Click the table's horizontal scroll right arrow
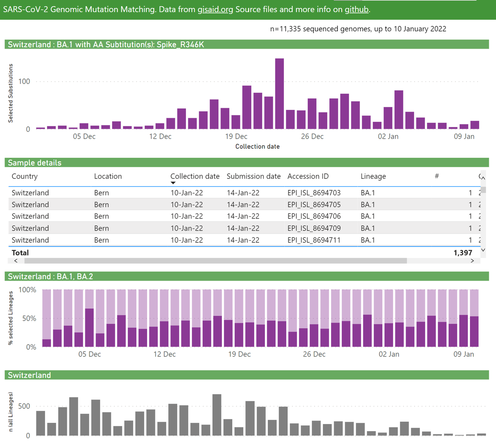The height and width of the screenshot is (448, 496). pos(472,261)
